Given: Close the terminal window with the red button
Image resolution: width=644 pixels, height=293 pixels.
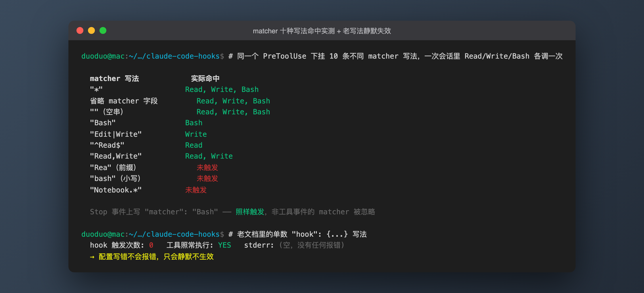Looking at the screenshot, I should tap(80, 30).
